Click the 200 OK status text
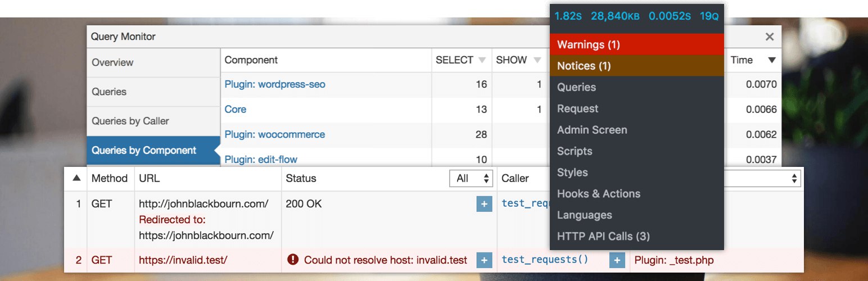 click(304, 203)
